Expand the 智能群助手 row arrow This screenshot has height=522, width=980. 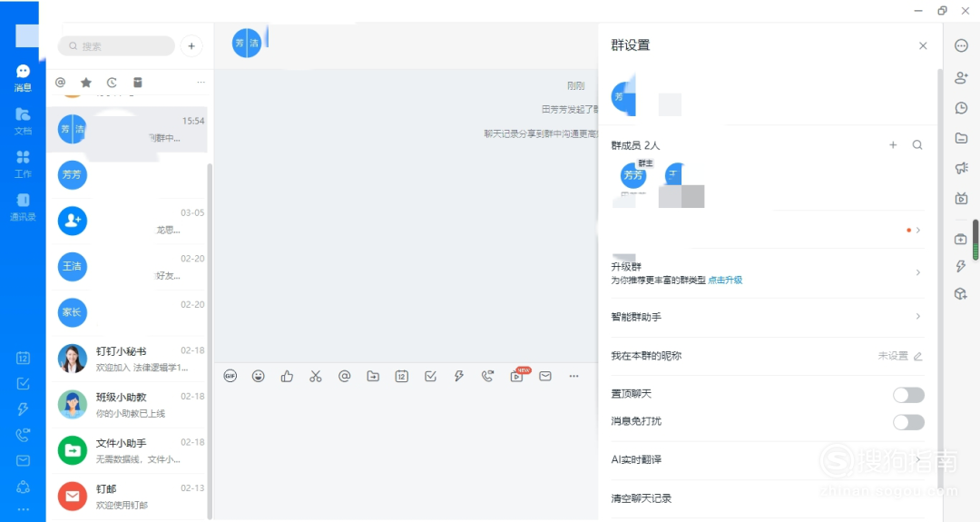click(917, 317)
